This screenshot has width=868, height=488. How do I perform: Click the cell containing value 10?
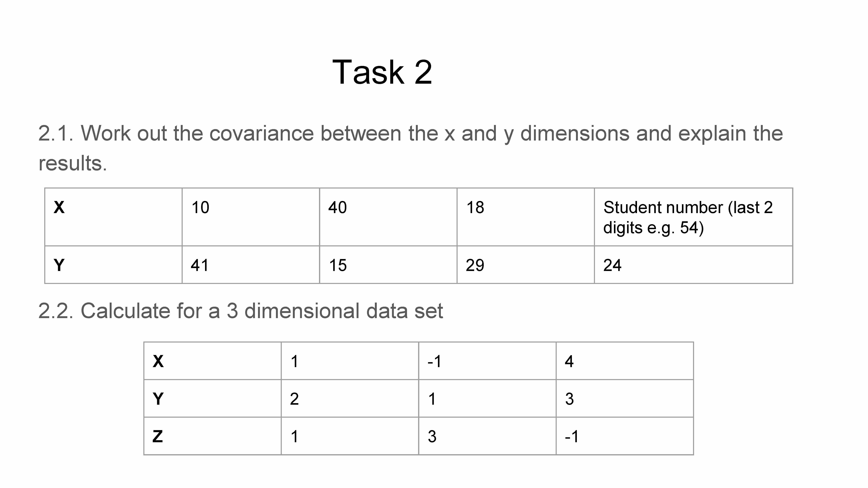tap(250, 217)
